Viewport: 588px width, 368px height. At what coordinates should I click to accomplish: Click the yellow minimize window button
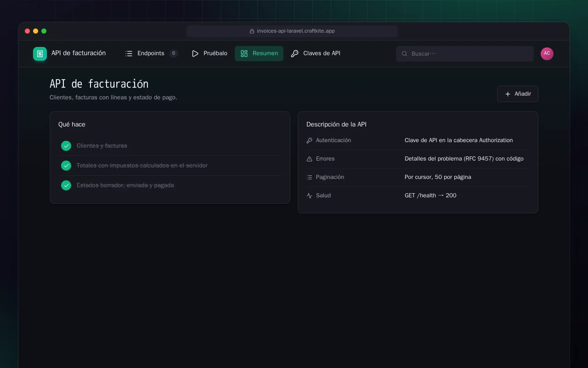pos(36,31)
